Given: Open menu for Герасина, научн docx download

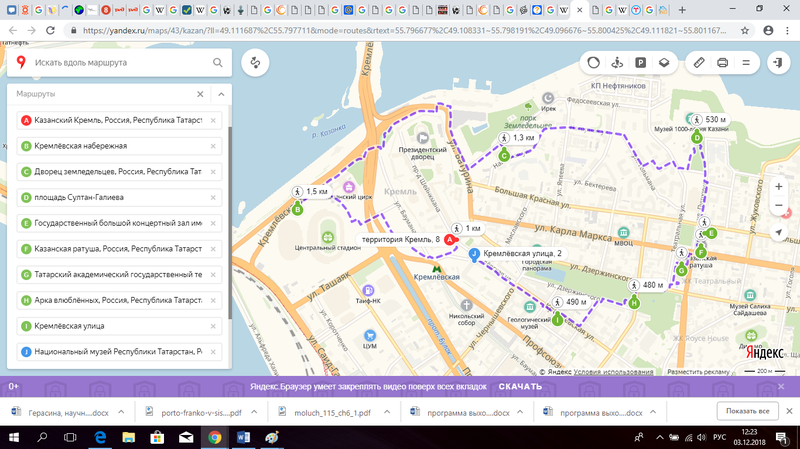Looking at the screenshot, I should (121, 412).
